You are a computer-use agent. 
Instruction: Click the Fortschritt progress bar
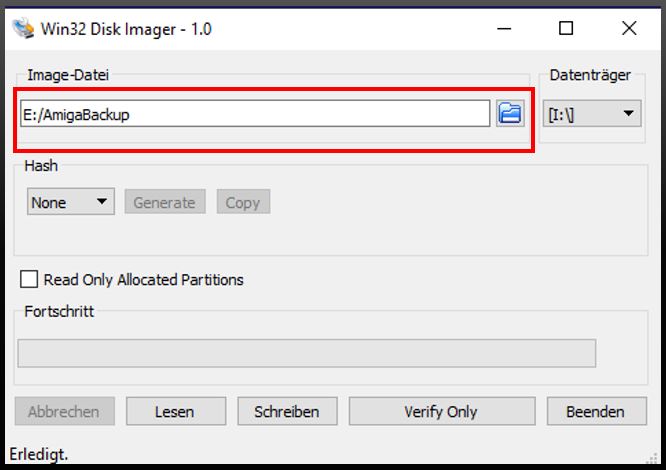[x=306, y=353]
